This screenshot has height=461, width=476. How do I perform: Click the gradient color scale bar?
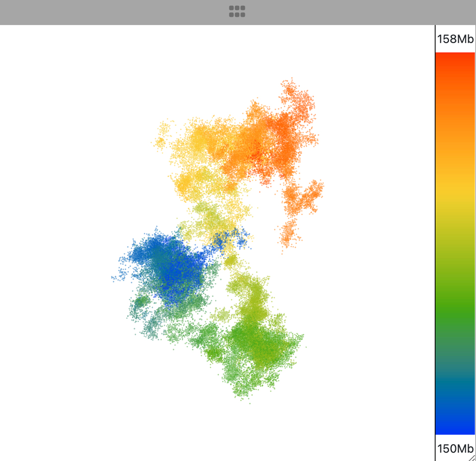click(x=455, y=243)
